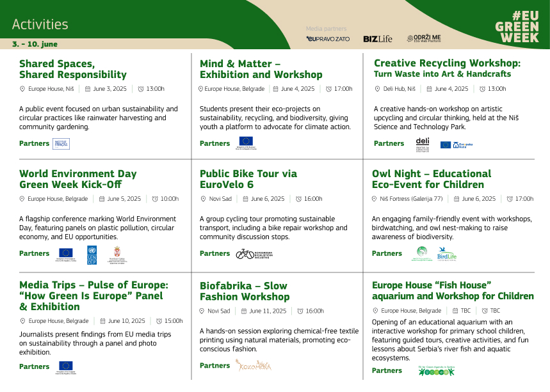This screenshot has height=392, width=550.
Task: Click the Media Trips – Pulse of Europe title
Action: (x=93, y=295)
